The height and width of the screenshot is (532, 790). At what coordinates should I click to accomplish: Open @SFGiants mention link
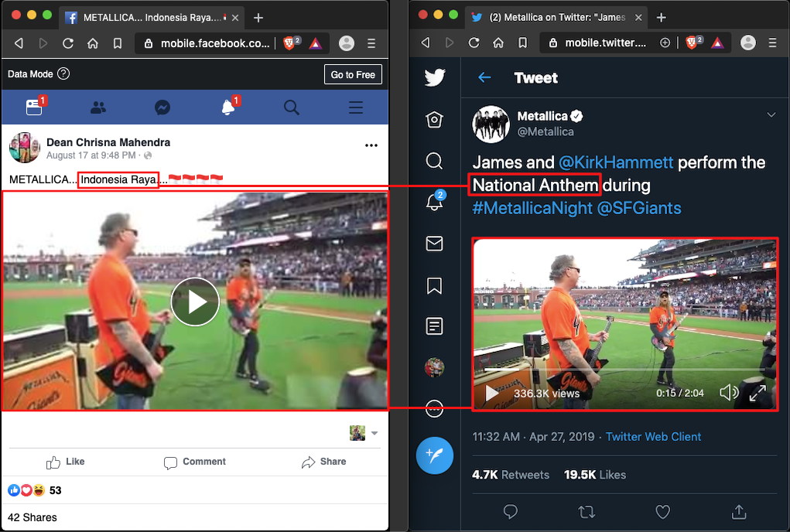point(639,208)
